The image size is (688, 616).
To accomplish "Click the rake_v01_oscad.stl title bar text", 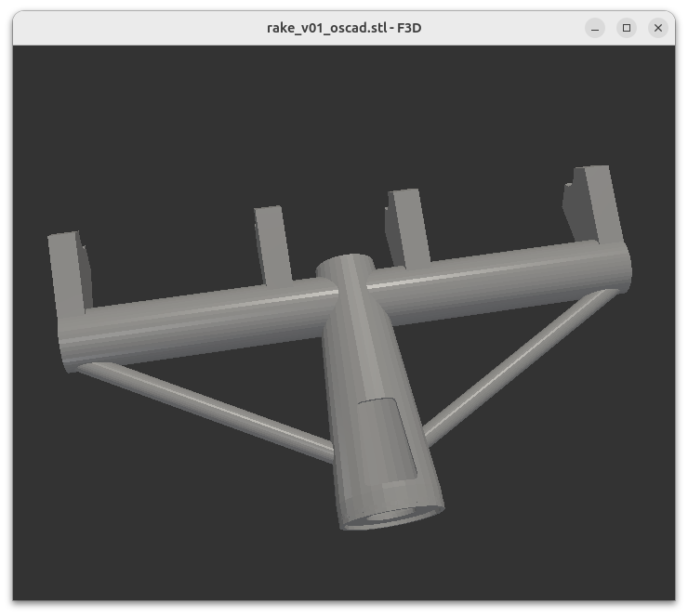I will (x=344, y=28).
